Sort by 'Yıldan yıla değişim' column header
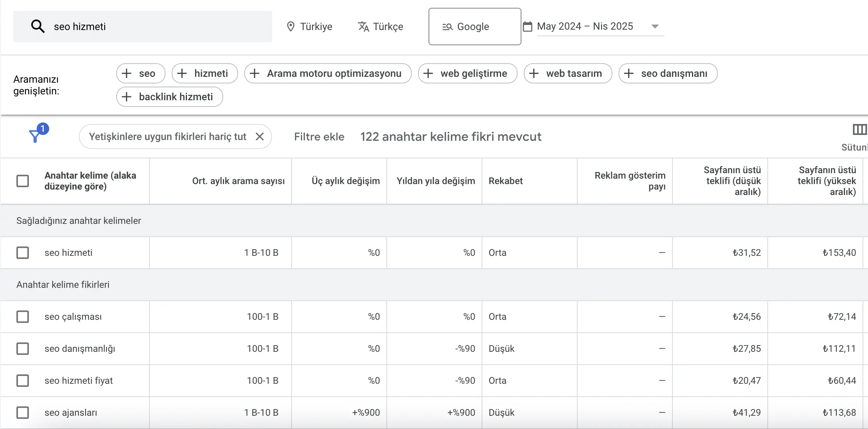Viewport: 868px width, 429px height. [436, 181]
